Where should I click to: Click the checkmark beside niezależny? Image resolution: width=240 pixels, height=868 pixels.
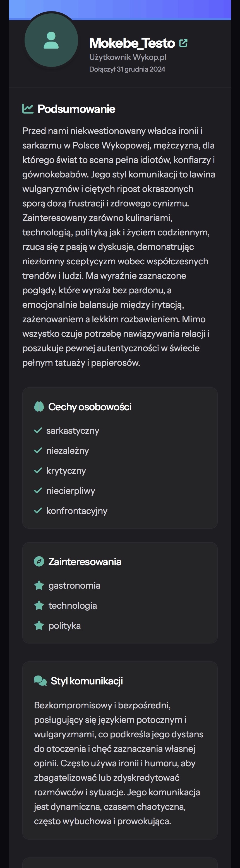tap(38, 450)
